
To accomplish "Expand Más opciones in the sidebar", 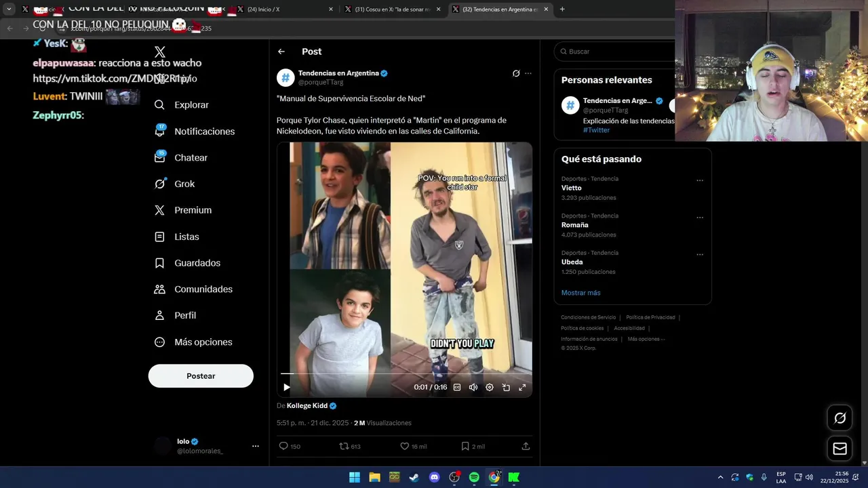I will (193, 342).
